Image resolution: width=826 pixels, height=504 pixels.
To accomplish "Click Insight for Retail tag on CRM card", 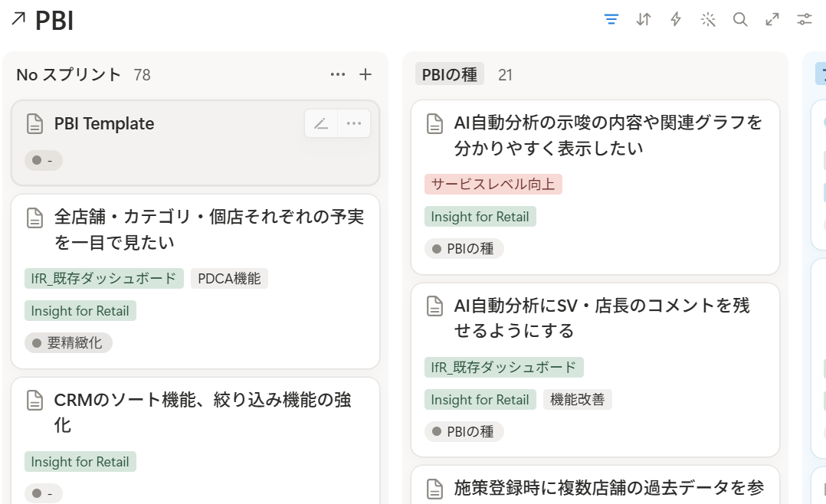I will [x=80, y=462].
